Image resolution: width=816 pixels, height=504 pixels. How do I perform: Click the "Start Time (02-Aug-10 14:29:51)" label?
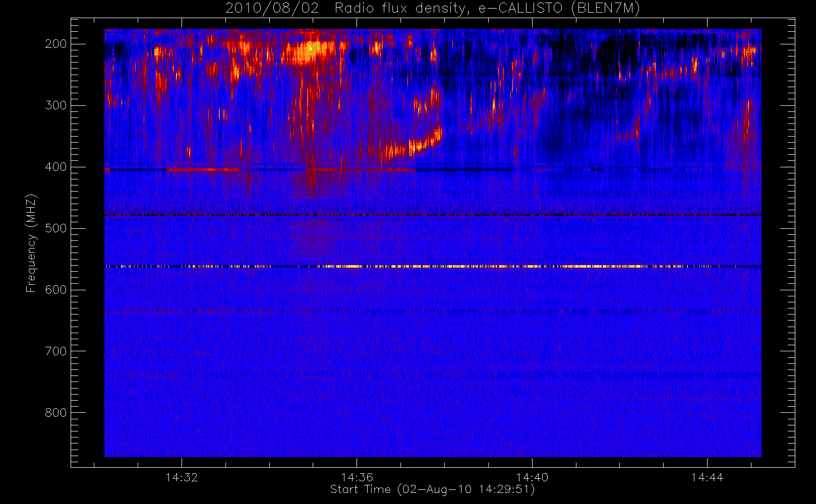coord(432,489)
